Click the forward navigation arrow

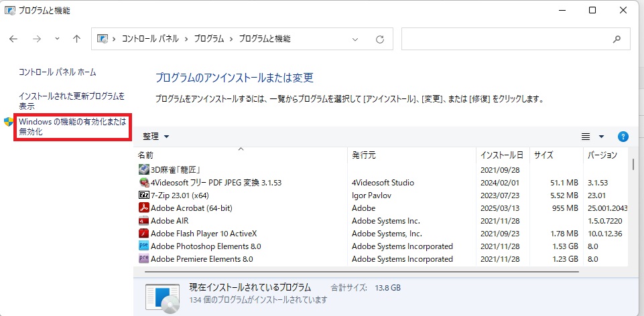pyautogui.click(x=37, y=39)
